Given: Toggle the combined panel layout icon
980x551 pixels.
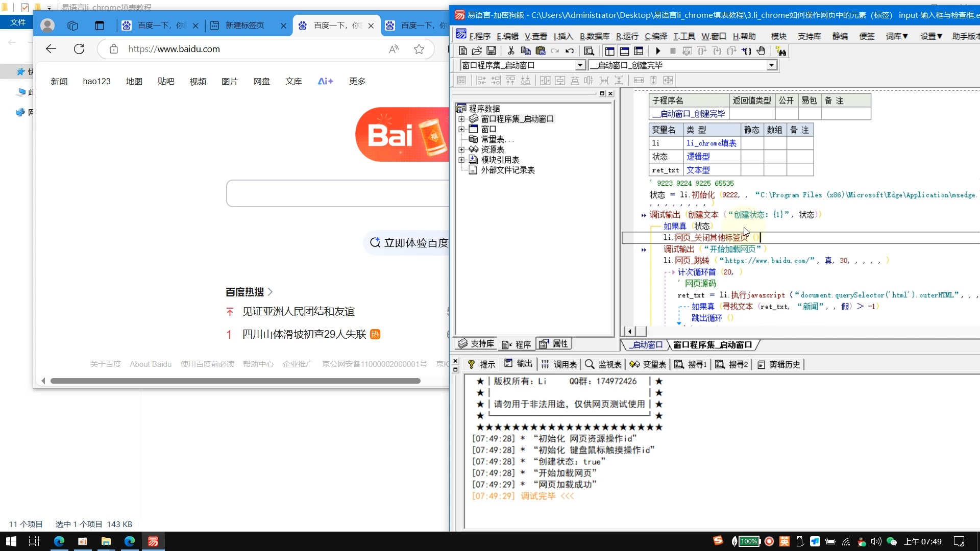Looking at the screenshot, I should click(x=639, y=51).
